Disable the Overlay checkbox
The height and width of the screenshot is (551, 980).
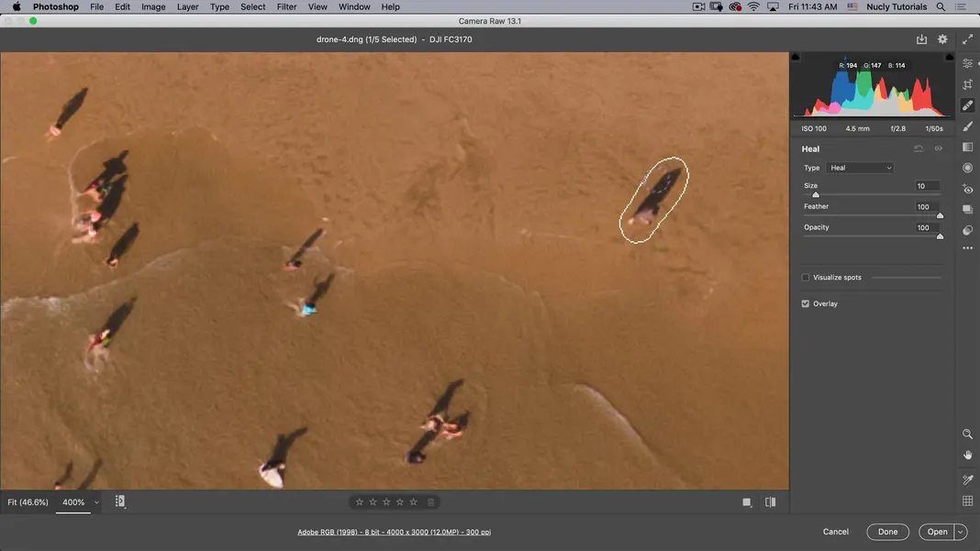(x=806, y=303)
